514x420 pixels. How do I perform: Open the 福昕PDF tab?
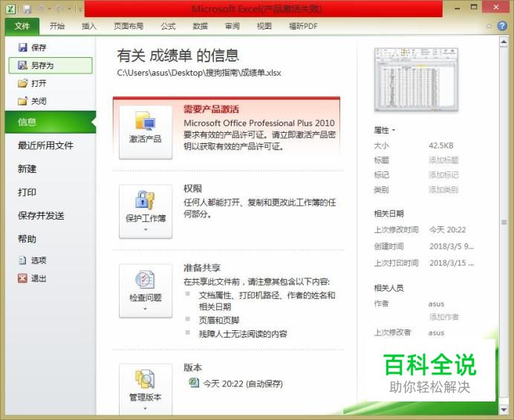click(x=303, y=26)
